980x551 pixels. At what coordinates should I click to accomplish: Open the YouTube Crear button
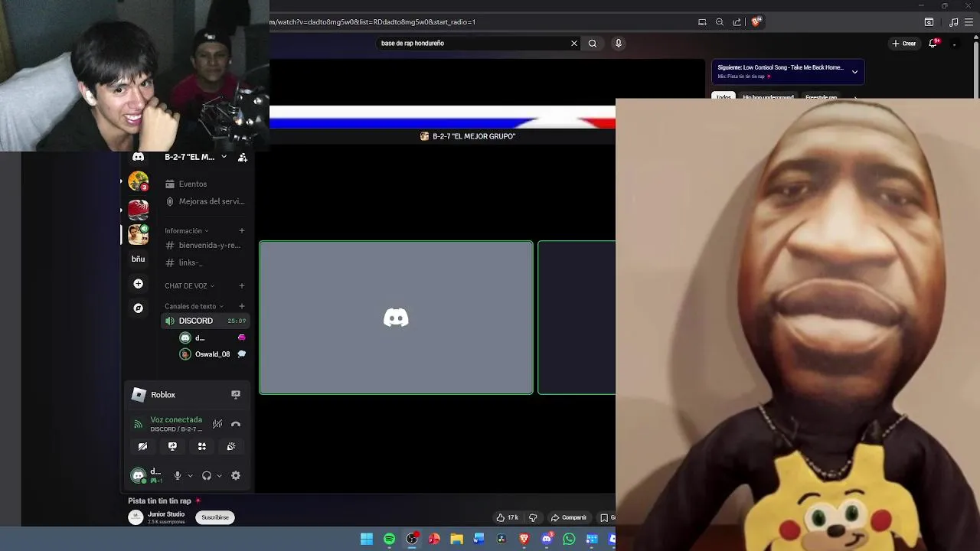[904, 44]
